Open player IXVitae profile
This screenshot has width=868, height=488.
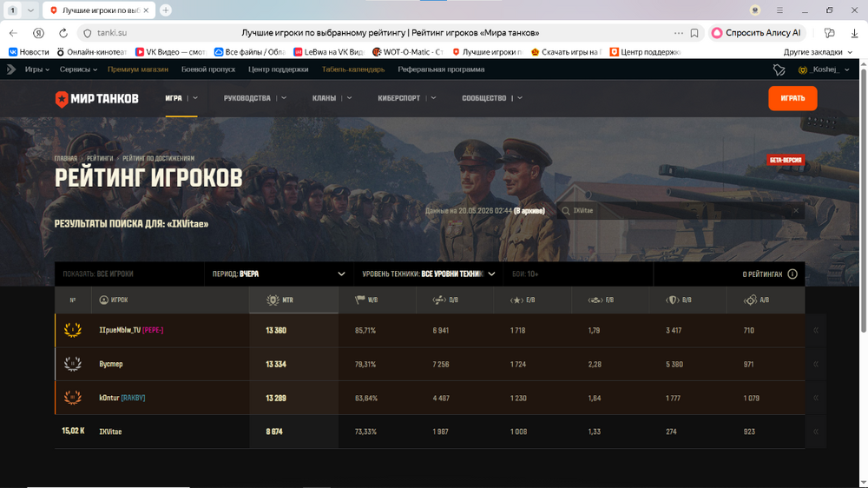(110, 432)
